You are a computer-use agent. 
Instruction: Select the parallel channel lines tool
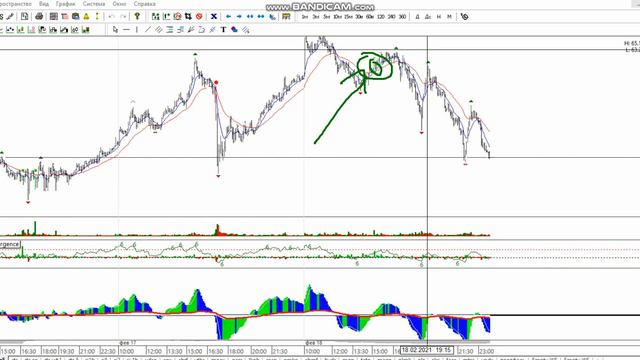158,30
